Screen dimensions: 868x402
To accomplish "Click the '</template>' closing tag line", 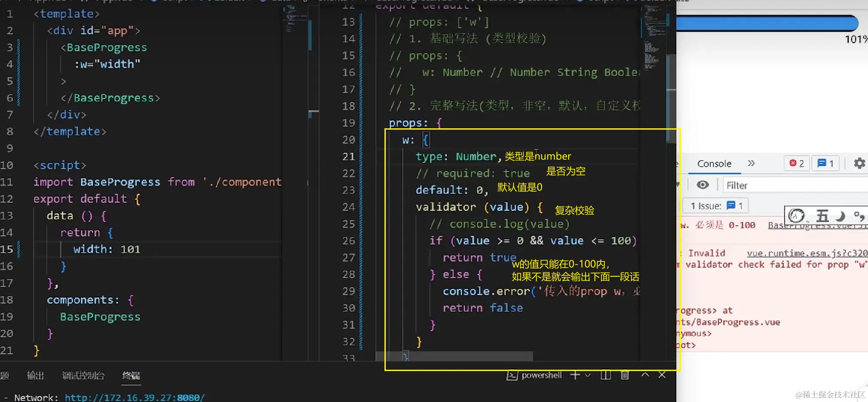I will point(70,131).
